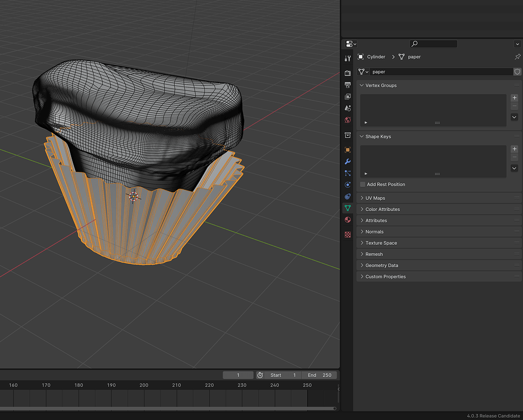Open the View Layer properties tab
The image size is (523, 420).
click(x=348, y=96)
